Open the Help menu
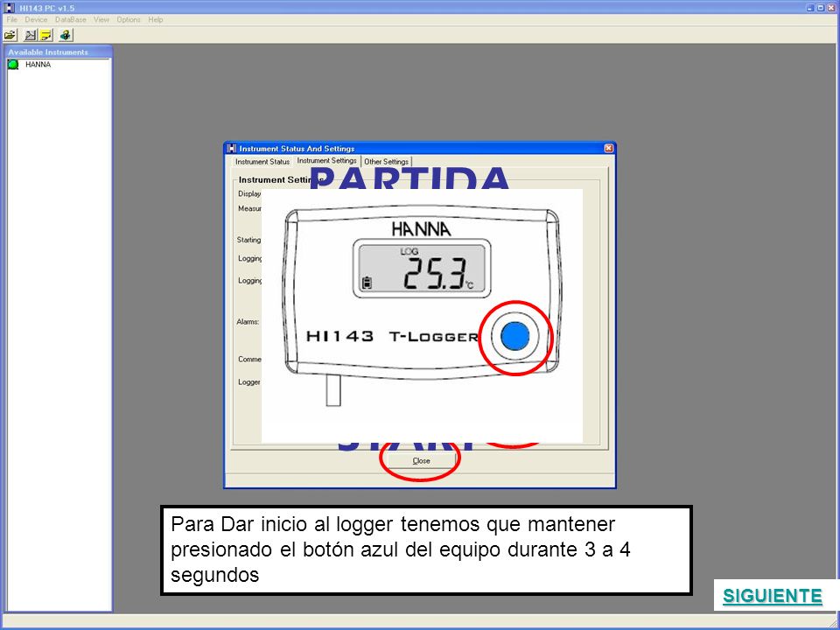840x630 pixels. (x=156, y=19)
